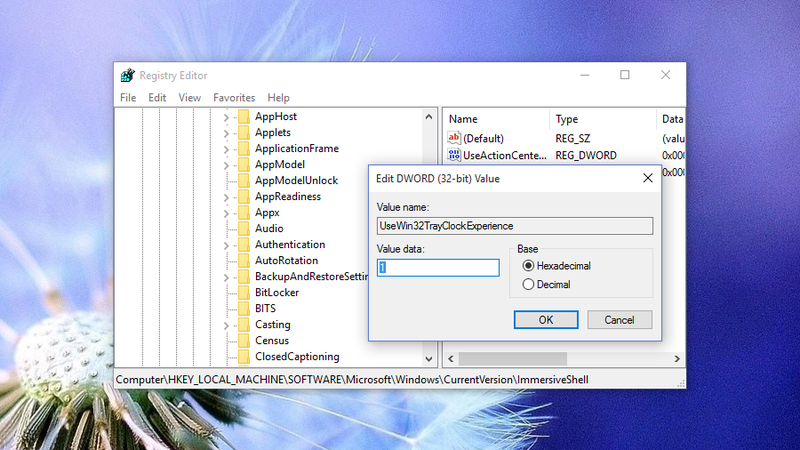Select the 'AutoRotation' key name

pyautogui.click(x=286, y=261)
